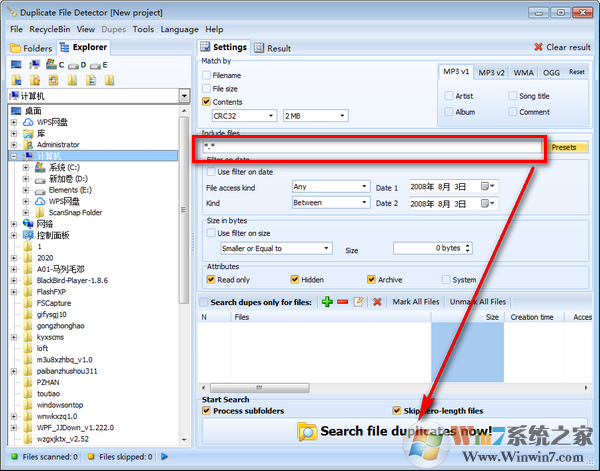
Task: Click the blue play arrow in status bar
Action: 165,456
